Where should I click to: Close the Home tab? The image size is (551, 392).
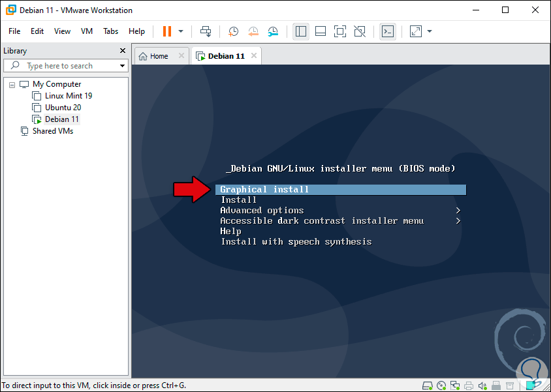(x=181, y=55)
